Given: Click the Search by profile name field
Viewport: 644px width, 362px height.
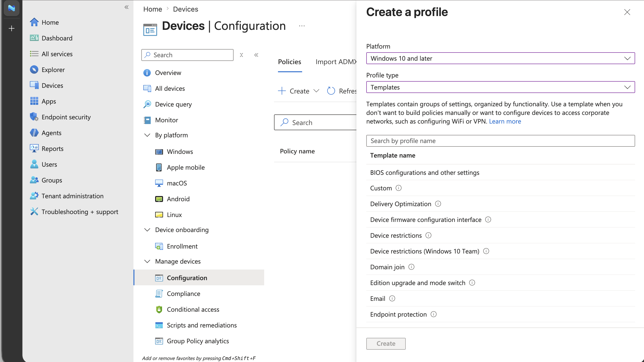Looking at the screenshot, I should point(500,141).
